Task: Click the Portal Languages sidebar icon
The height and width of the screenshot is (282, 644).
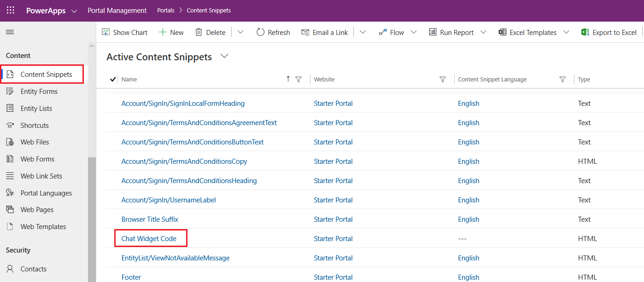Action: [10, 193]
